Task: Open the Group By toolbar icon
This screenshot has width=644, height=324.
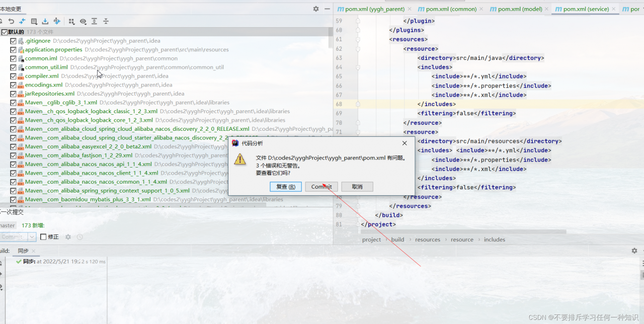Action: tap(71, 21)
